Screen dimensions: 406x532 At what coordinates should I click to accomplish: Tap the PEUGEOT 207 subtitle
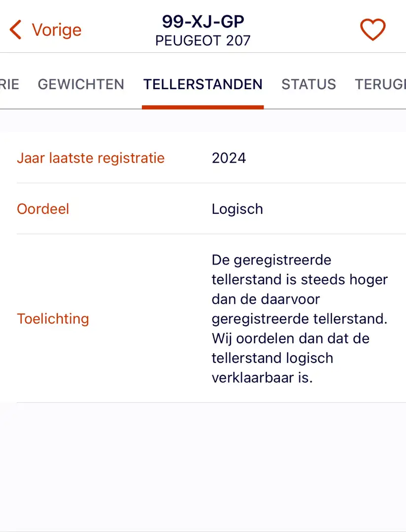203,41
